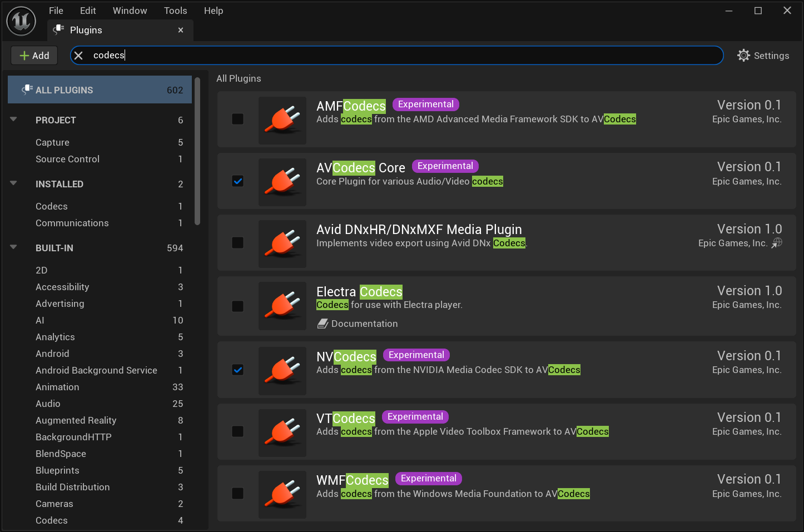
Task: Open the File menu
Action: (x=56, y=11)
